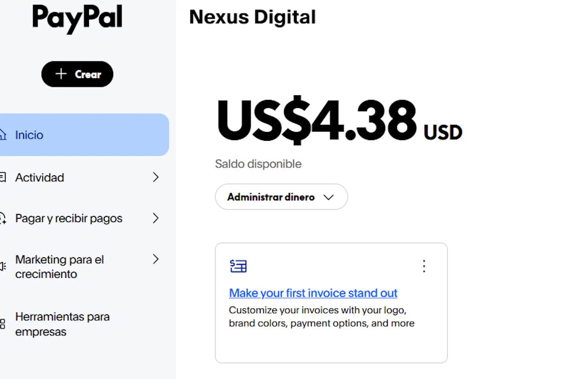Click the PayPal logo

coord(77,18)
